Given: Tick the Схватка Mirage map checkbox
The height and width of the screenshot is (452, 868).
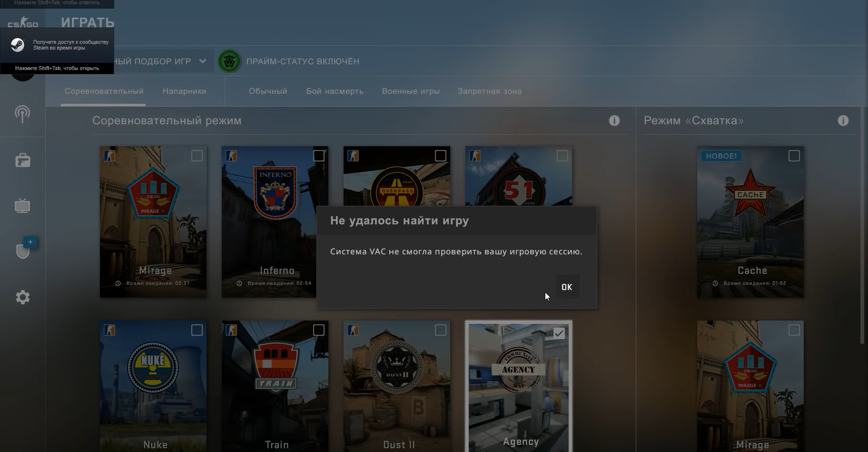Looking at the screenshot, I should click(x=794, y=330).
